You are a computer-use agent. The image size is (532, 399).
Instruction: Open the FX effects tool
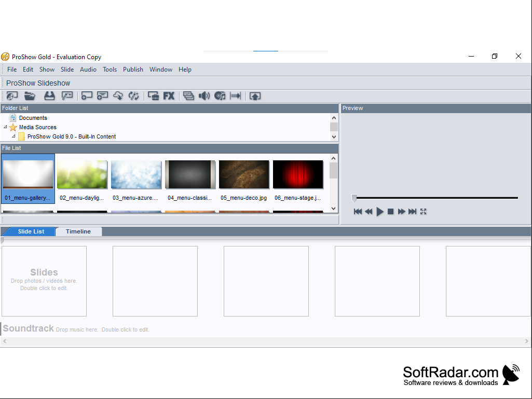[169, 96]
